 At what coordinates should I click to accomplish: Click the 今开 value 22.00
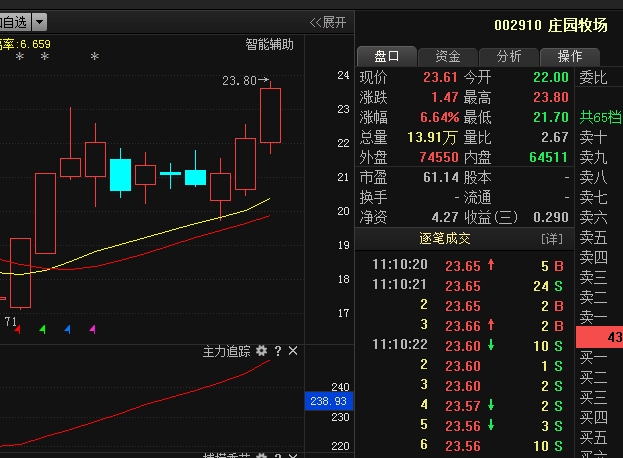pos(551,77)
